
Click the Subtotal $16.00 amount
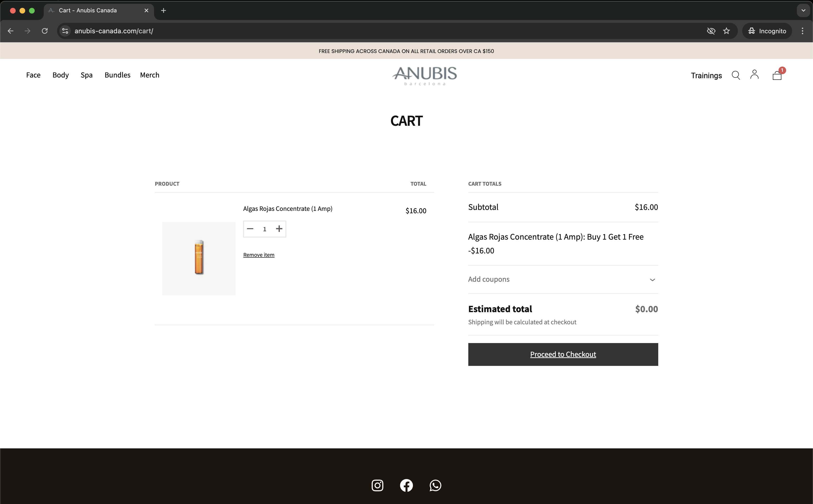coord(646,207)
